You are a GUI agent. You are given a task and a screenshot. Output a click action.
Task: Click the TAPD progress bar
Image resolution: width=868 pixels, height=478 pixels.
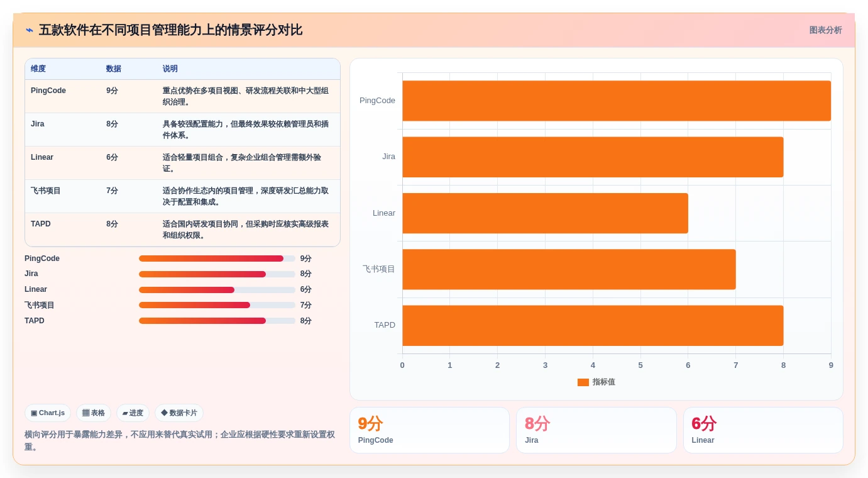tap(217, 321)
